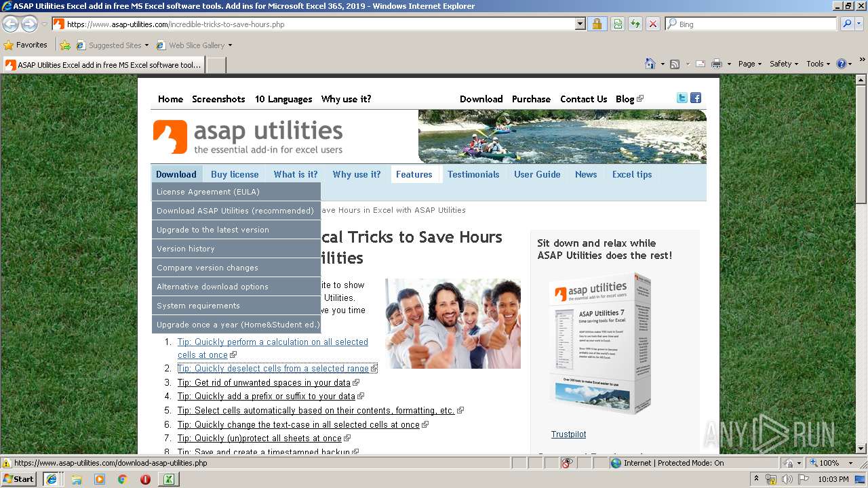Select System requirements menu item
868x488 pixels.
[x=236, y=306]
